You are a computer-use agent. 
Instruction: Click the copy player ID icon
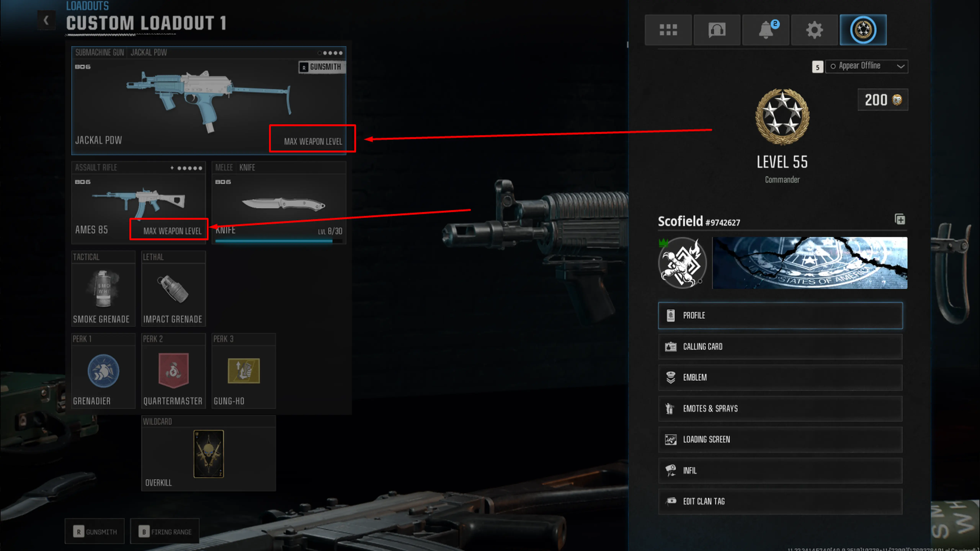[900, 219]
